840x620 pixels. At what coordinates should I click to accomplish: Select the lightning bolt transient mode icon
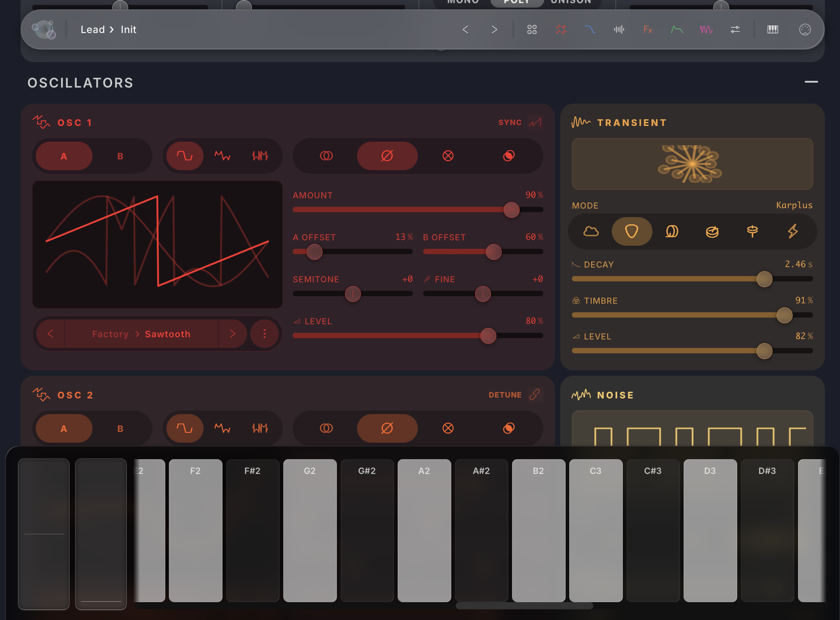tap(793, 231)
